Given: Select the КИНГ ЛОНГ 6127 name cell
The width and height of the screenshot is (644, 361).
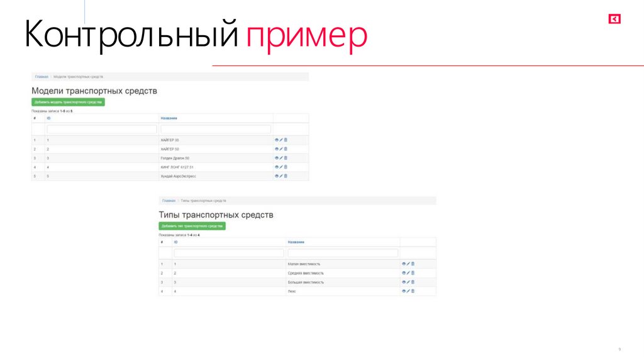Looking at the screenshot, I should (216, 167).
